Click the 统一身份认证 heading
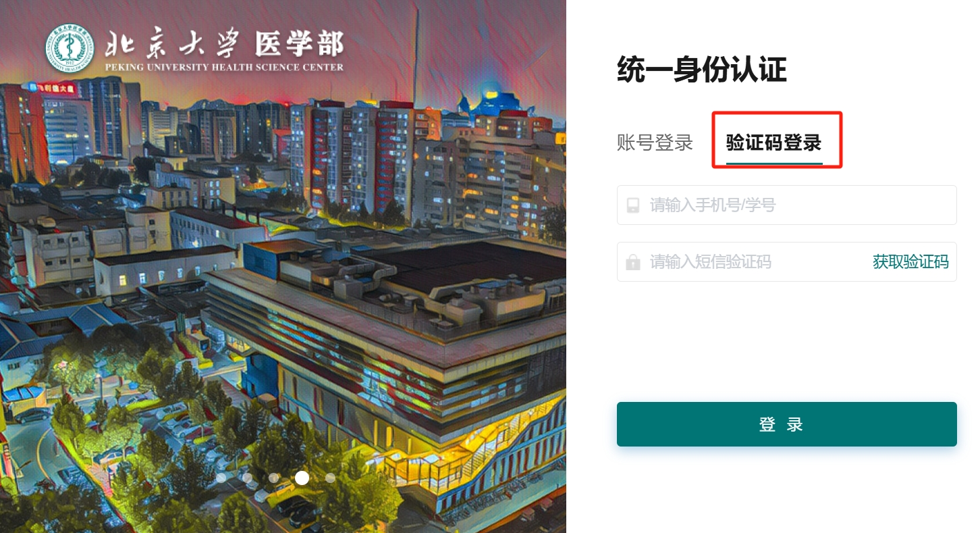 coord(702,70)
